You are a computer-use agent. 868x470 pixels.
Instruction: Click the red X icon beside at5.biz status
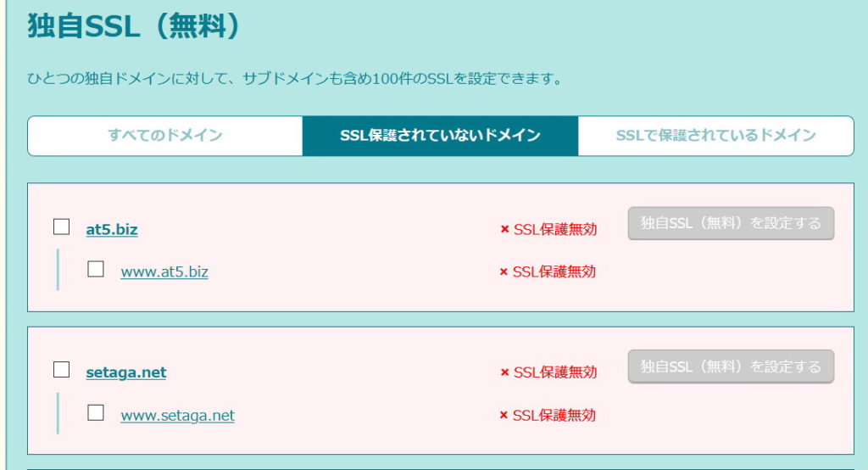pos(504,229)
